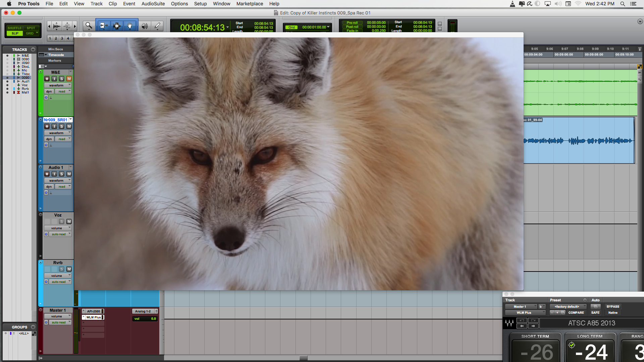
Task: Open the Setup menu
Action: tap(200, 4)
